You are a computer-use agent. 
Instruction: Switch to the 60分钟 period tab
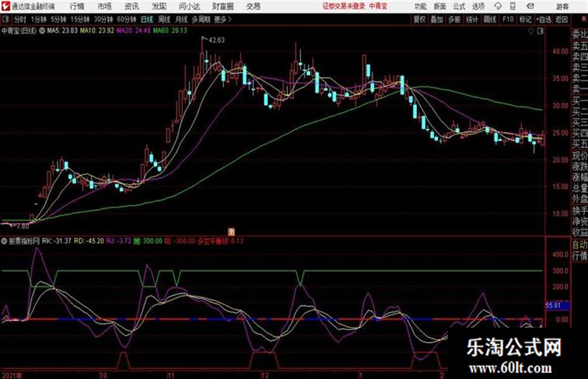127,19
